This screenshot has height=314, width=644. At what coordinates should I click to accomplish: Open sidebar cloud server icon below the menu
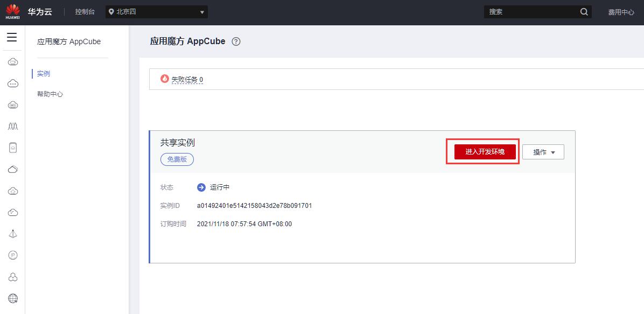(x=13, y=62)
